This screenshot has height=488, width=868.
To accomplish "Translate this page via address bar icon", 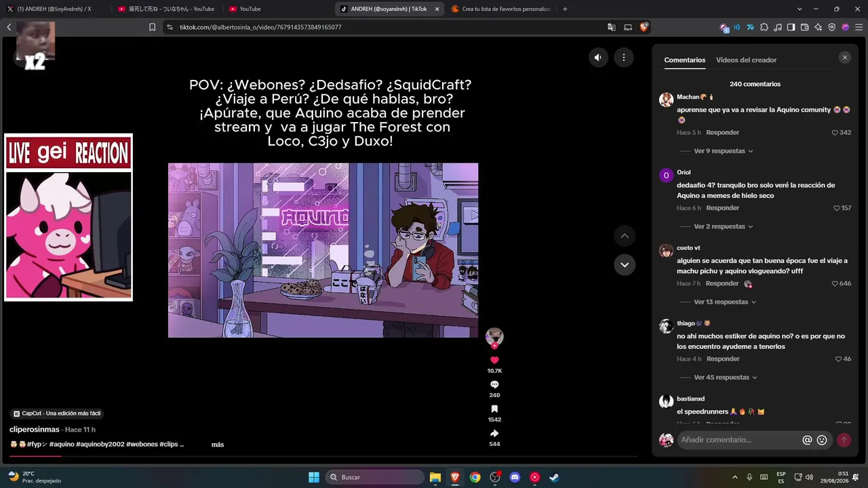I will click(612, 27).
